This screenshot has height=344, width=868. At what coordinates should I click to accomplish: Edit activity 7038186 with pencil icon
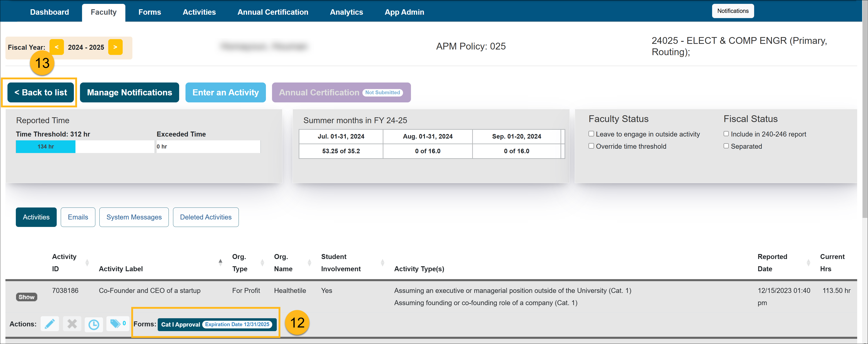pos(49,324)
